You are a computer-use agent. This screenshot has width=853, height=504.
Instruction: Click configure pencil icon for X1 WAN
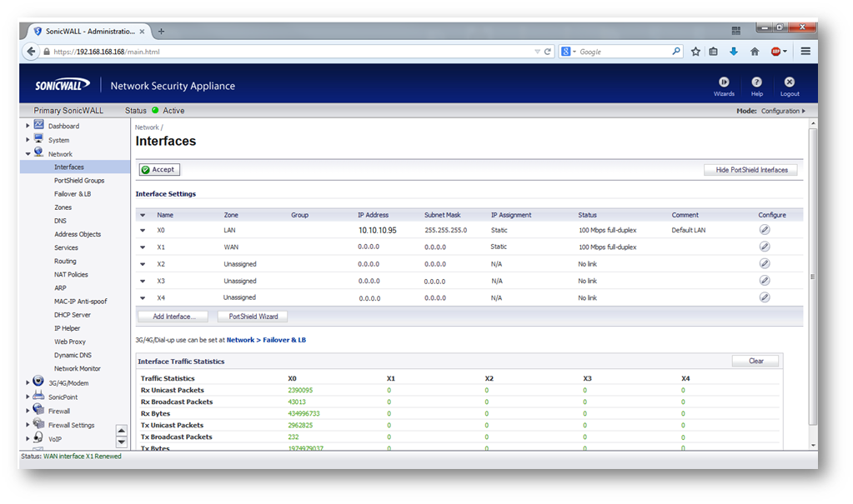point(764,247)
